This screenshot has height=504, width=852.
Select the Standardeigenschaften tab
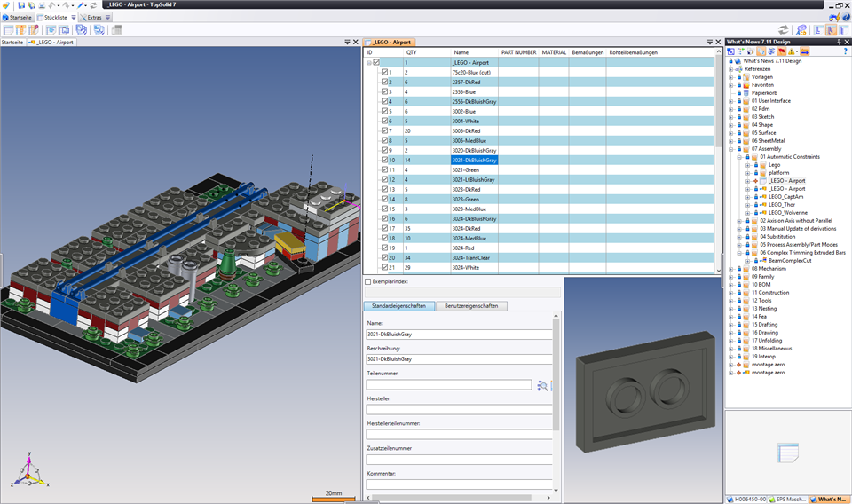click(x=398, y=306)
